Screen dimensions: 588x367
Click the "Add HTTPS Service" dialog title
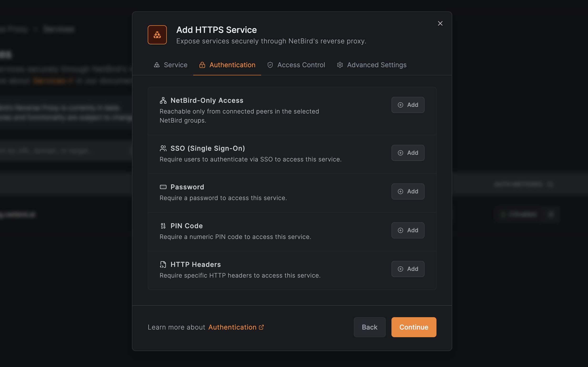point(216,30)
